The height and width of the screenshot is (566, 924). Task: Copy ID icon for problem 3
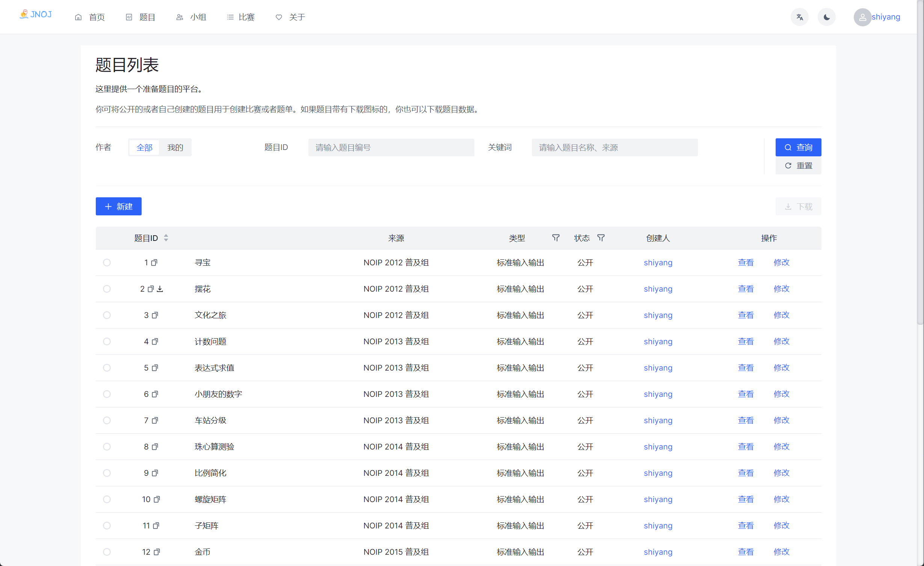(x=155, y=315)
